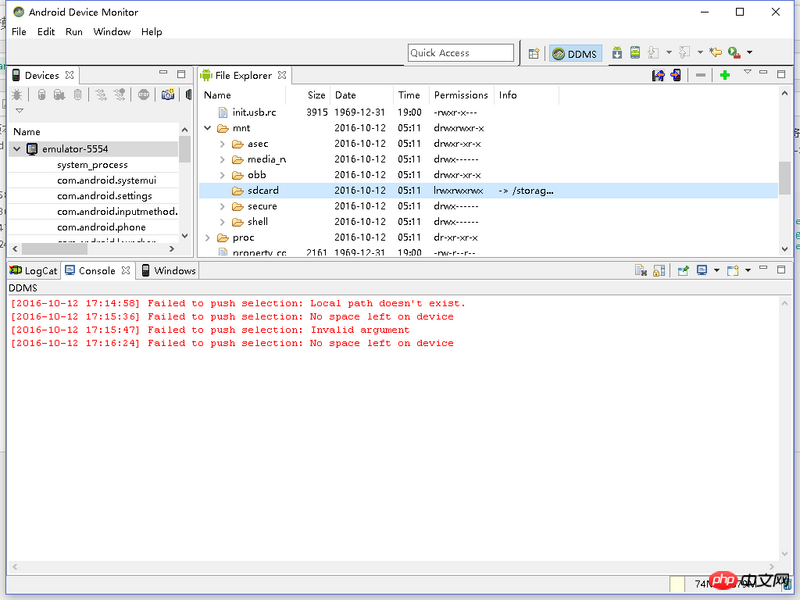Screen dimensions: 800x600
Task: Expand the proc folder
Action: 209,238
